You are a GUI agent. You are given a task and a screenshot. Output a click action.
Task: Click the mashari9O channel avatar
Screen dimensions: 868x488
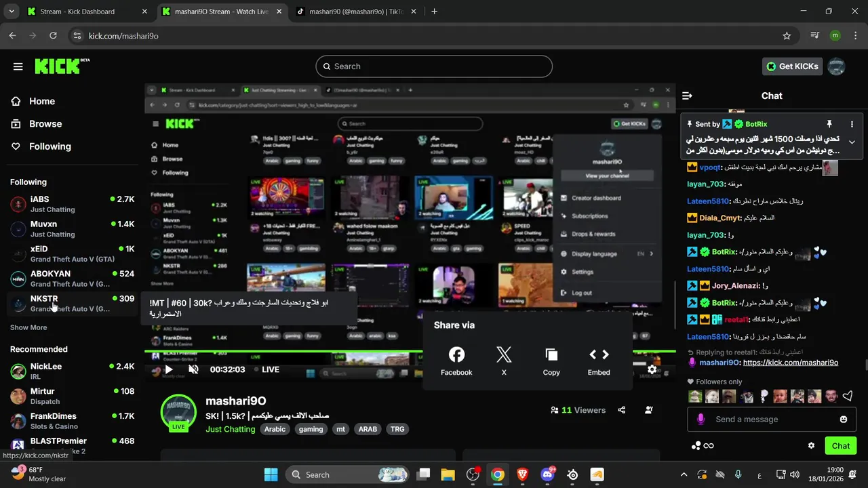point(178,411)
